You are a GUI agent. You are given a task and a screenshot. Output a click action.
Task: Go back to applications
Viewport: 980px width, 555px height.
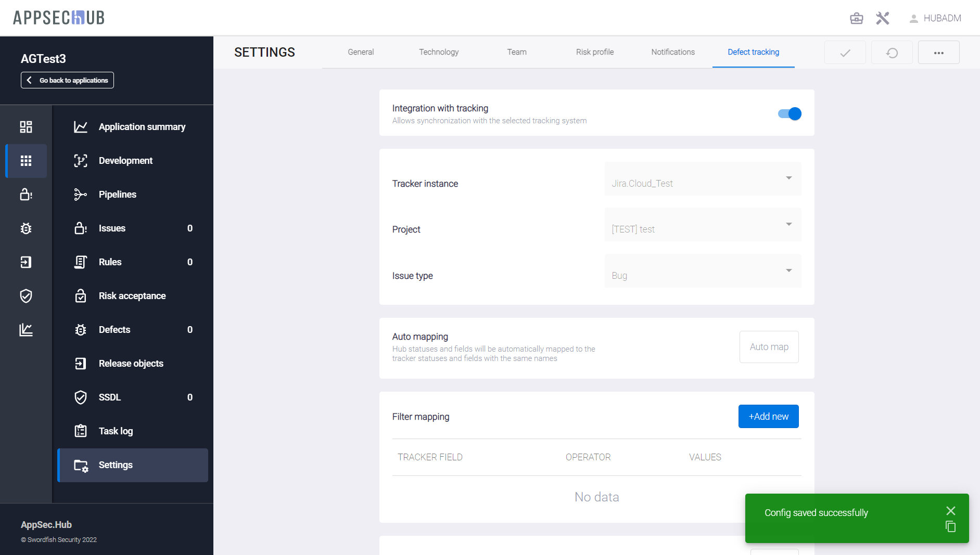click(68, 80)
